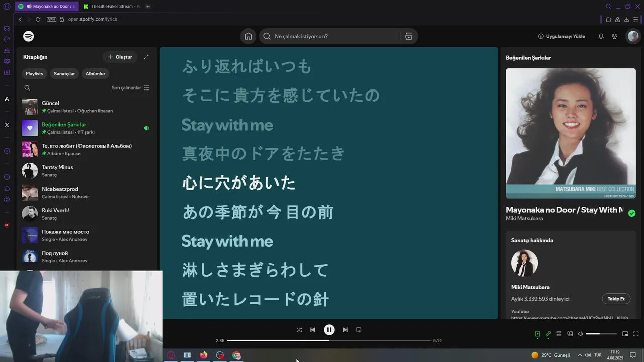
Task: Open the Güncel playlist
Action: tap(87, 107)
